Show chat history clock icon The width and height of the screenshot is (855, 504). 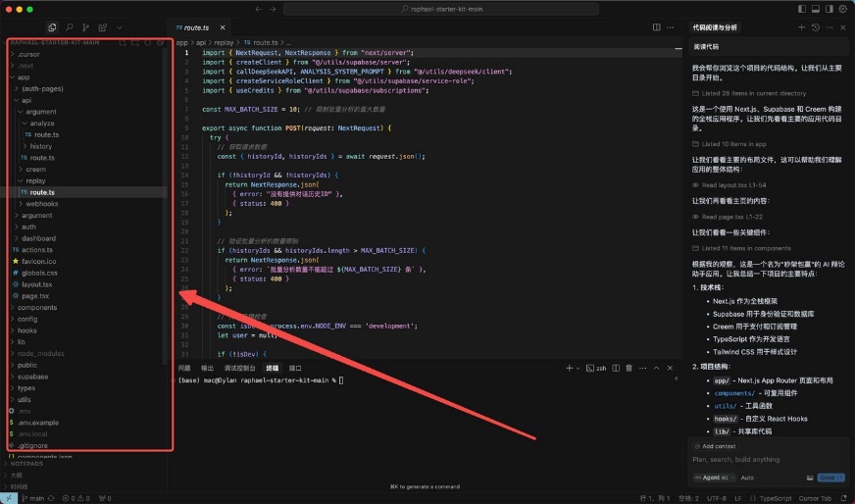point(816,27)
